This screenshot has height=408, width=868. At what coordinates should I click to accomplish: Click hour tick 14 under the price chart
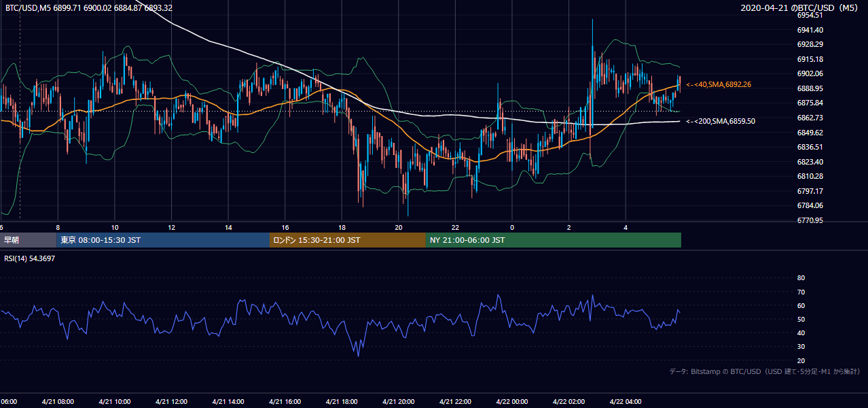click(x=228, y=228)
